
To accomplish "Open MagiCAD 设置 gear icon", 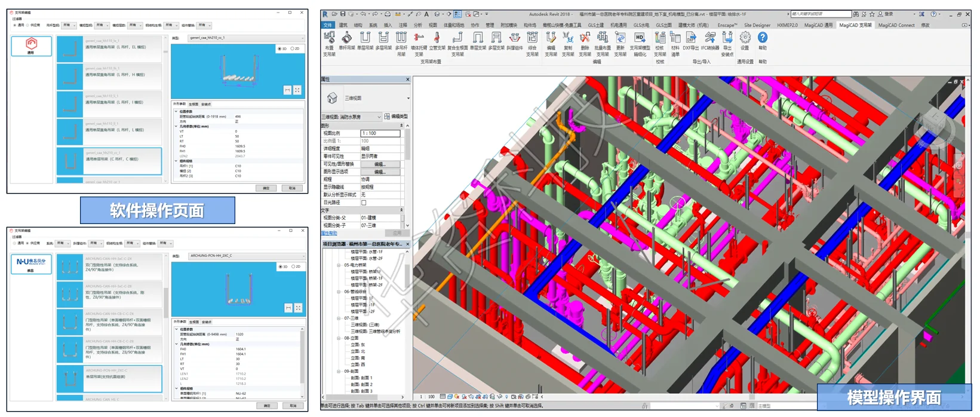I will pyautogui.click(x=745, y=38).
